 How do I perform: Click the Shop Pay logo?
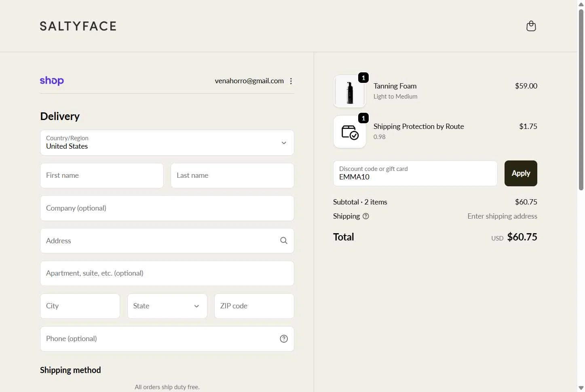(x=52, y=81)
